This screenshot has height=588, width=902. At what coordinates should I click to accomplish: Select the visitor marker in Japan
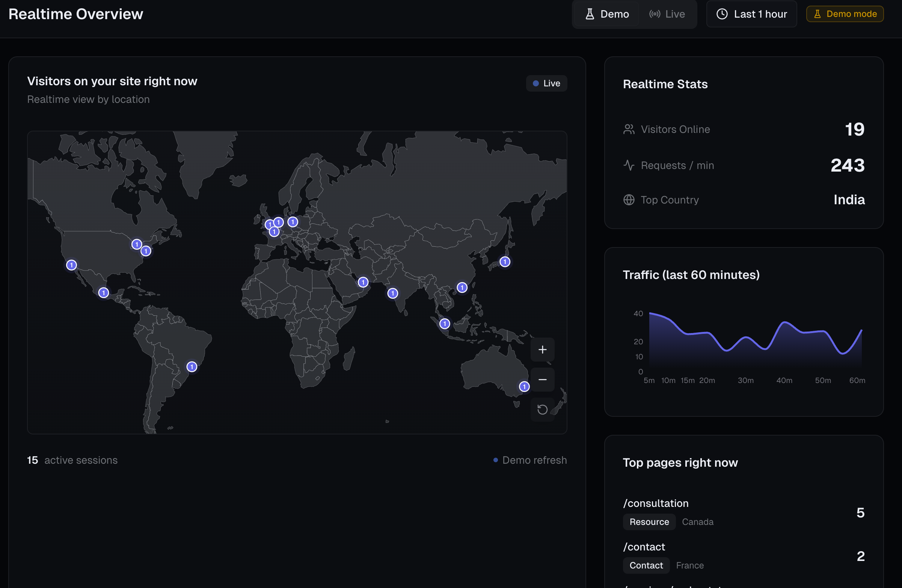(505, 262)
